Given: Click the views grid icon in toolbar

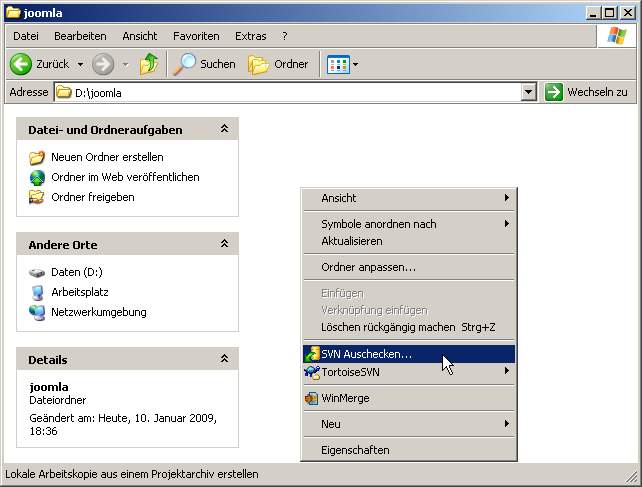Looking at the screenshot, I should click(338, 64).
